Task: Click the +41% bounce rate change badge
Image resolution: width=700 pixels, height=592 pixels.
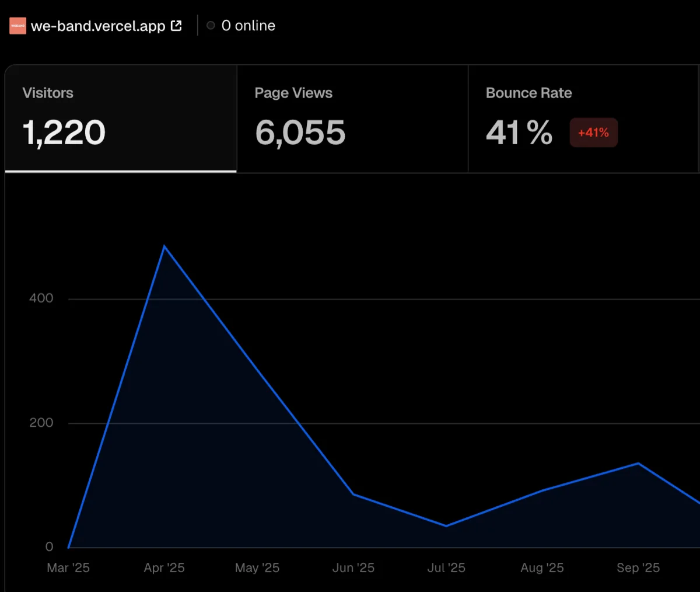Action: click(593, 133)
